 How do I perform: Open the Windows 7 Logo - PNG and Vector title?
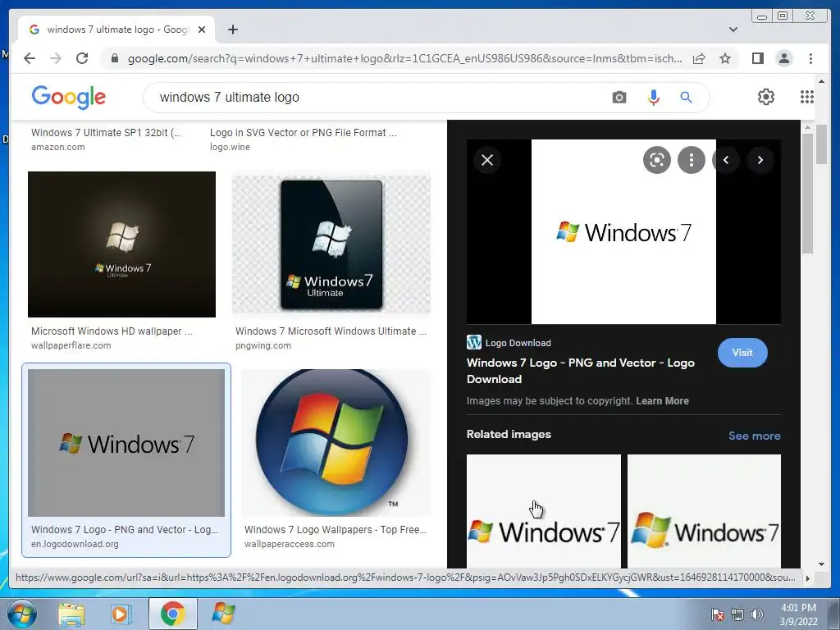[581, 371]
